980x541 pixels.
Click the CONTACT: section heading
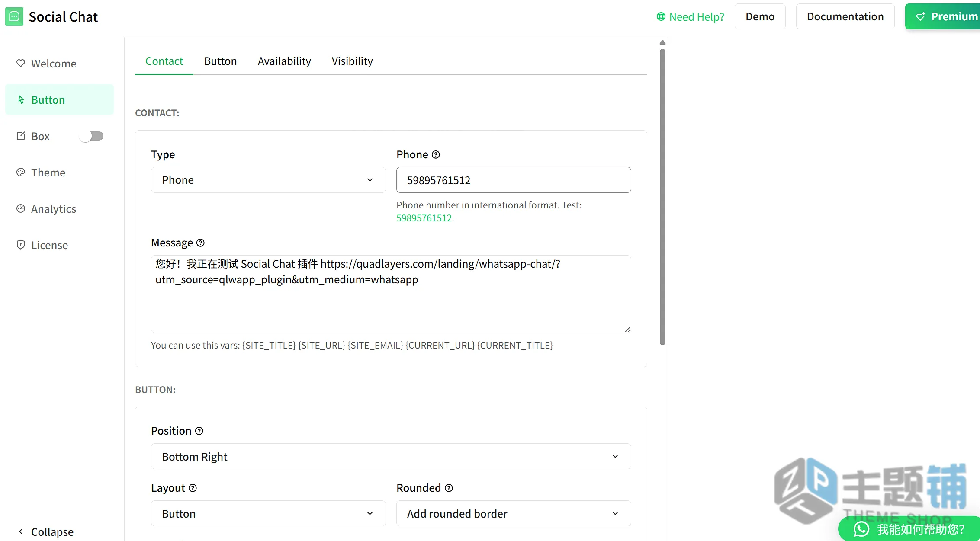point(157,113)
